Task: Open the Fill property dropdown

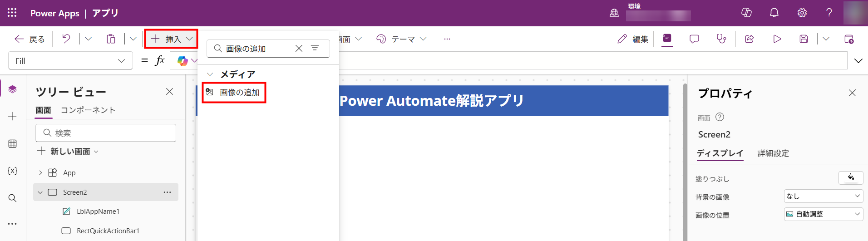Action: pyautogui.click(x=70, y=61)
